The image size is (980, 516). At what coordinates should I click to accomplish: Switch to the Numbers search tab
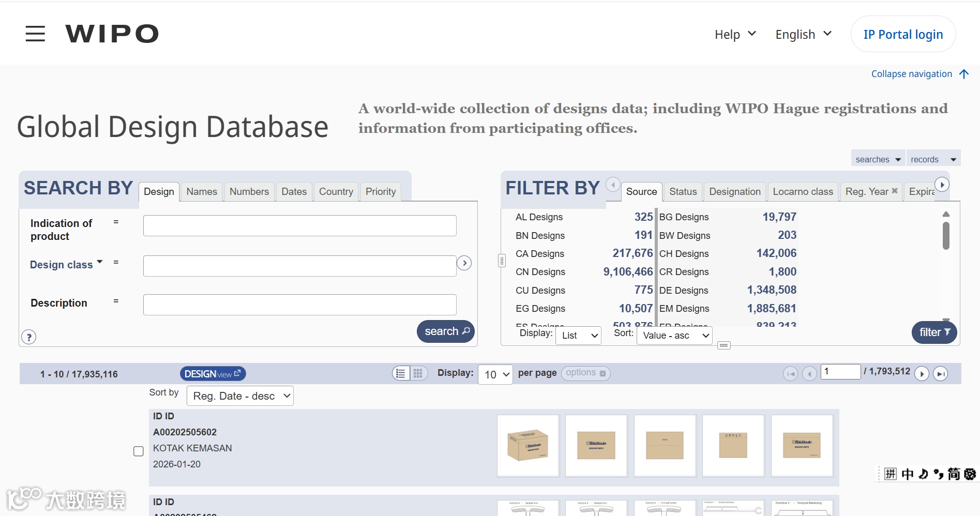point(249,192)
